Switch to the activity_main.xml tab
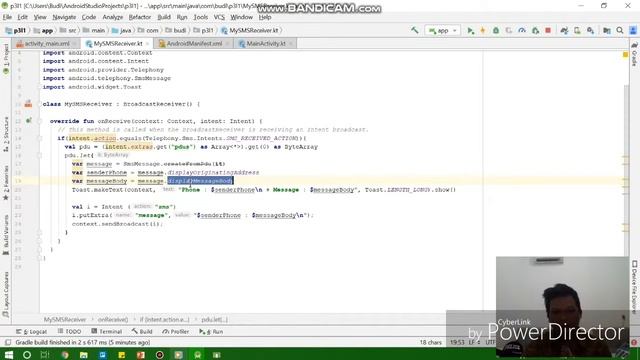The image size is (640, 360). point(46,43)
